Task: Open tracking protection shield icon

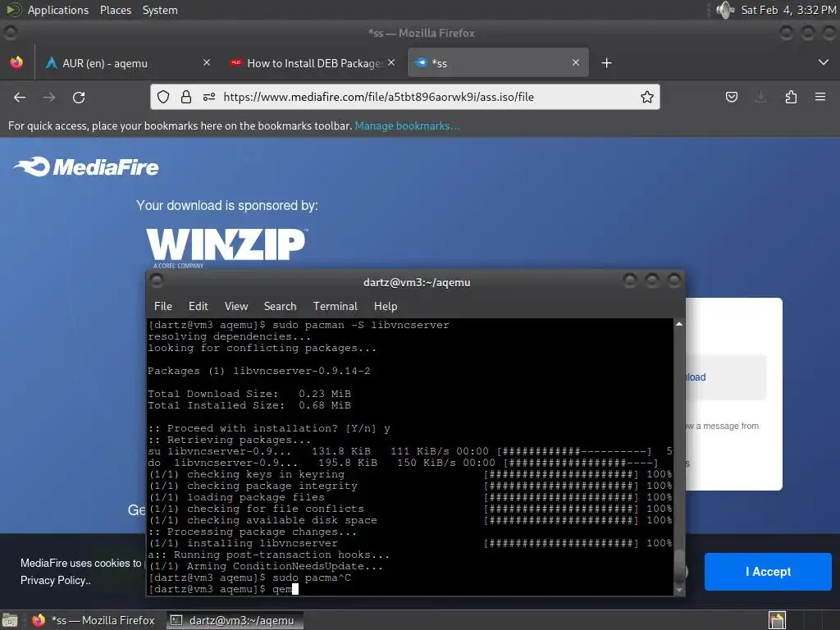Action: click(163, 97)
